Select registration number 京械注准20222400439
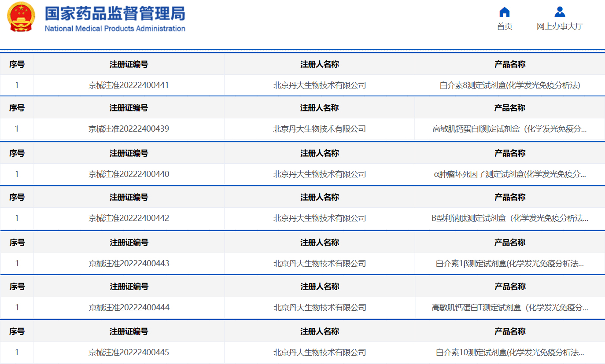 pyautogui.click(x=129, y=129)
